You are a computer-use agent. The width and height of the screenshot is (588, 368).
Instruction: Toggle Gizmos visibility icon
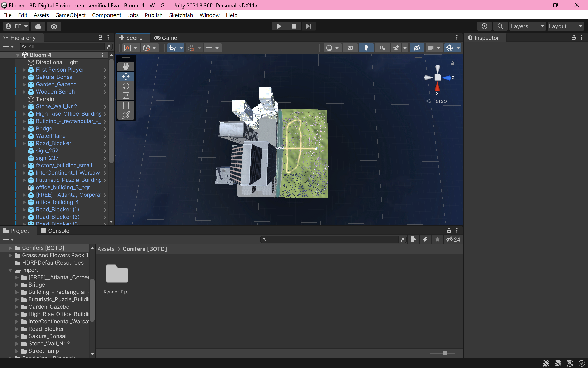(449, 48)
